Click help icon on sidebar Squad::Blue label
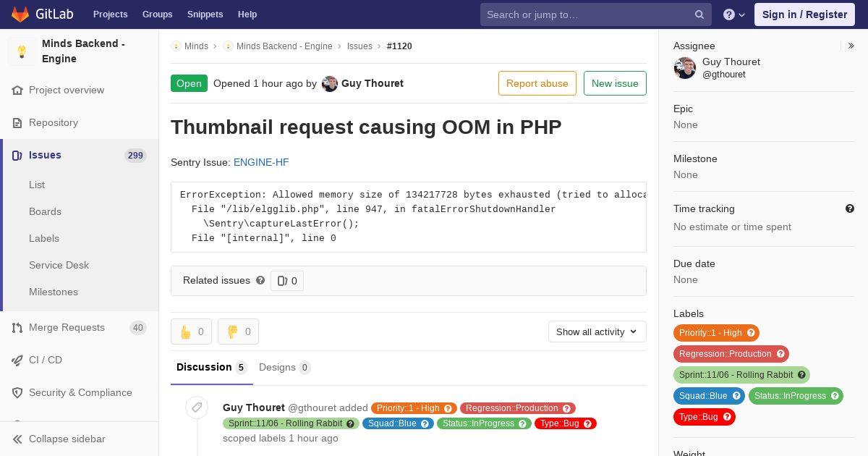 click(736, 396)
